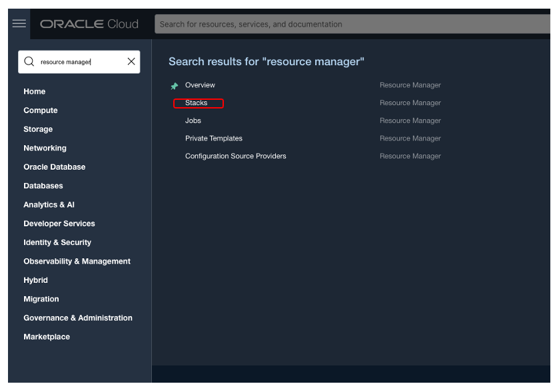The image size is (559, 392).
Task: Open the hamburger navigation menu
Action: 19,24
